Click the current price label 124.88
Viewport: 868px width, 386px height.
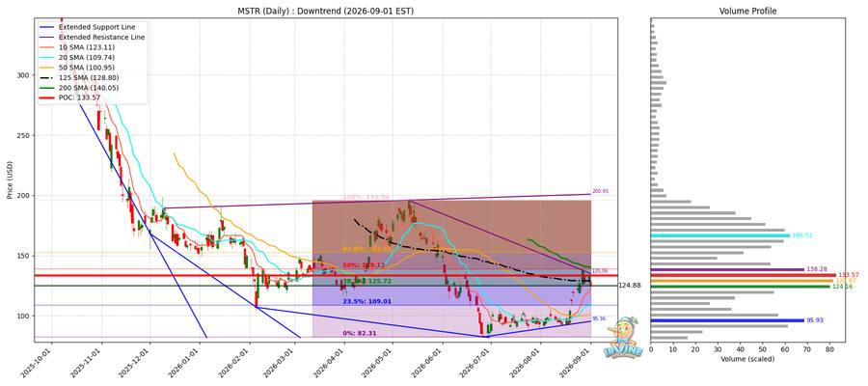630,286
